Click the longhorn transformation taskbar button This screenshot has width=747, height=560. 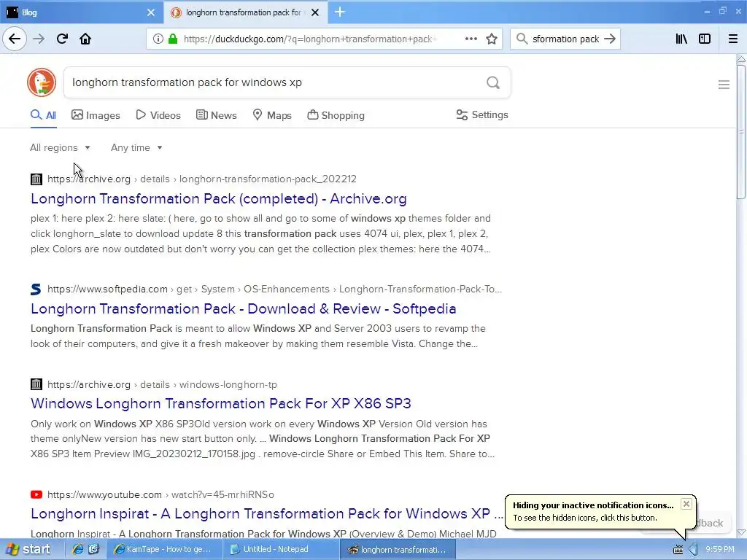click(x=398, y=550)
